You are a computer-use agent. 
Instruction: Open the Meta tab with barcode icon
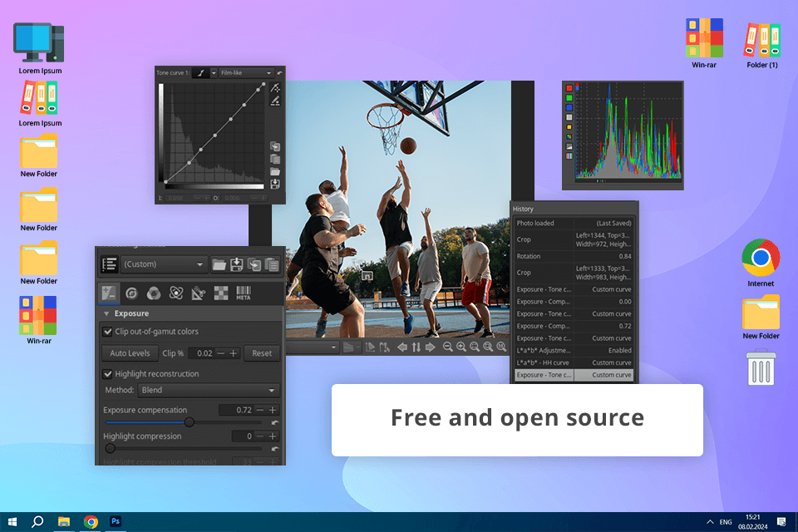point(244,293)
